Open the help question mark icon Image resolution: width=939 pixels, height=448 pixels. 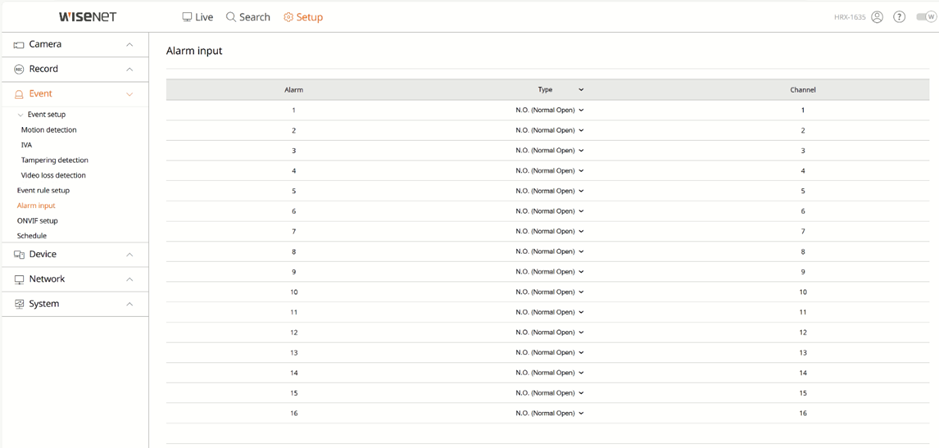pyautogui.click(x=899, y=17)
